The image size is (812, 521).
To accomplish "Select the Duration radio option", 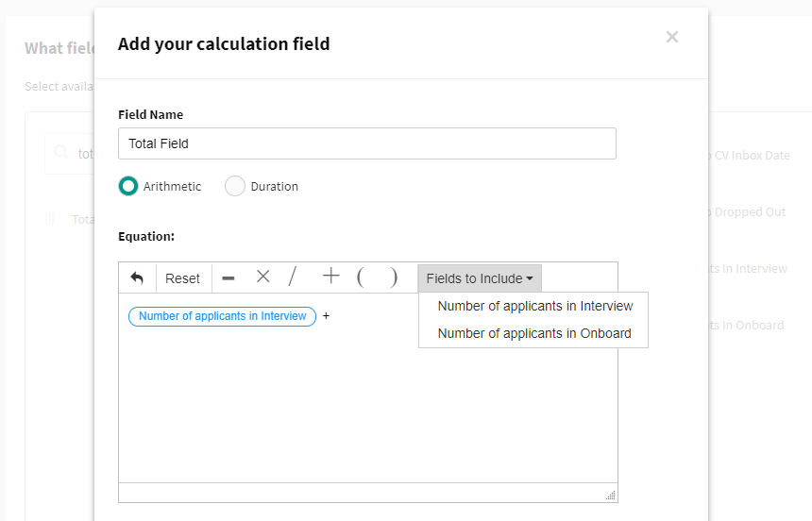I will pyautogui.click(x=234, y=186).
